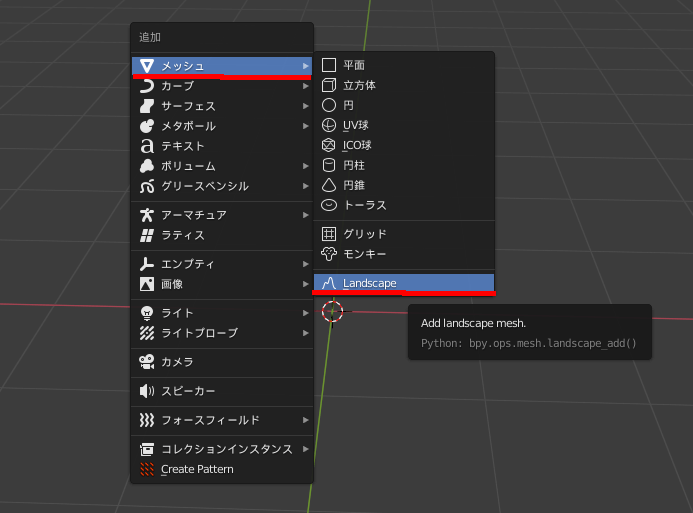Click the Create Pattern orange icon
This screenshot has height=513, width=693.
(x=147, y=469)
